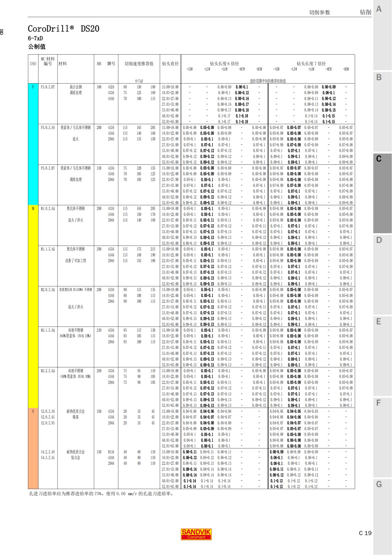
Task: Click material code S2.0.Z.NS
Action: (x=48, y=423)
